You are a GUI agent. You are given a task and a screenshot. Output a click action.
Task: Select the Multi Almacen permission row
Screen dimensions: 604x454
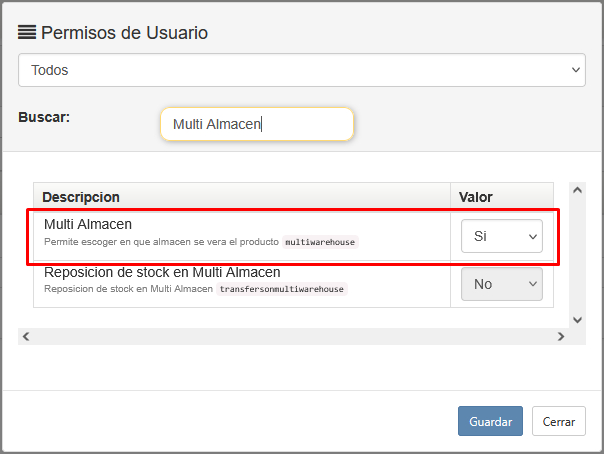coord(294,236)
